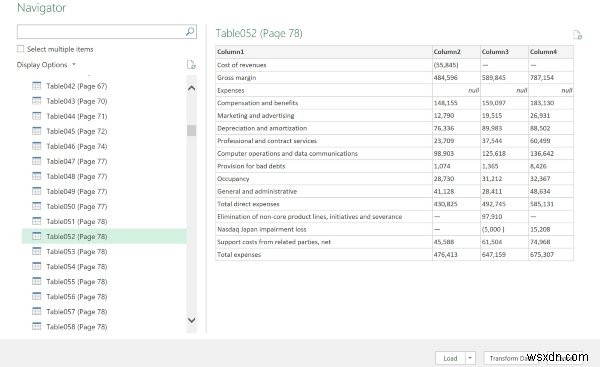Screen dimensions: 600x367
Task: Open the Load button dropdown arrow
Action: pos(470,358)
